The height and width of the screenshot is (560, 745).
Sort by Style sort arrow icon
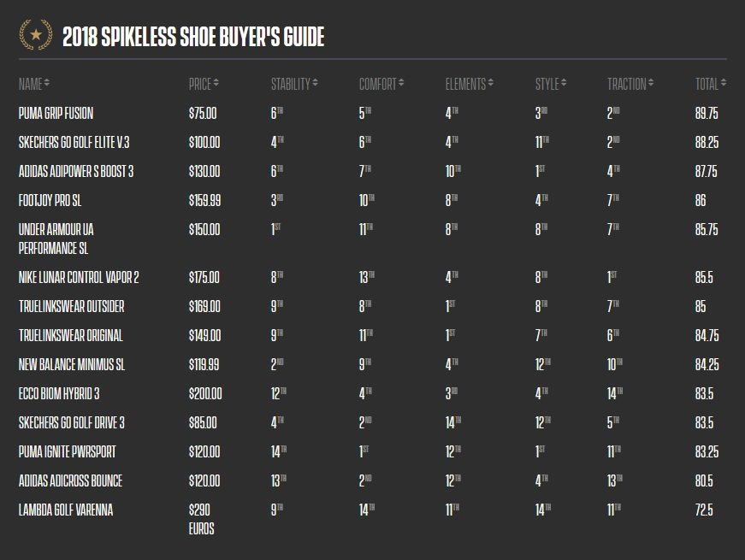pos(564,83)
